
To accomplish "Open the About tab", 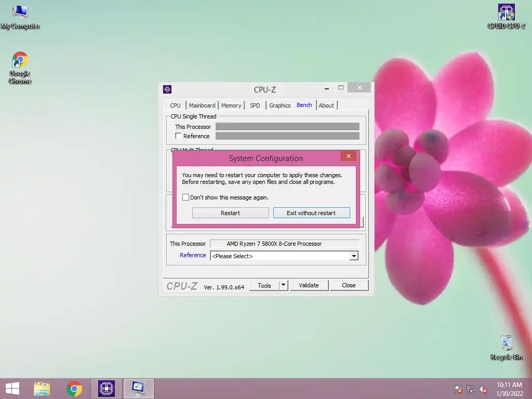I will (326, 105).
